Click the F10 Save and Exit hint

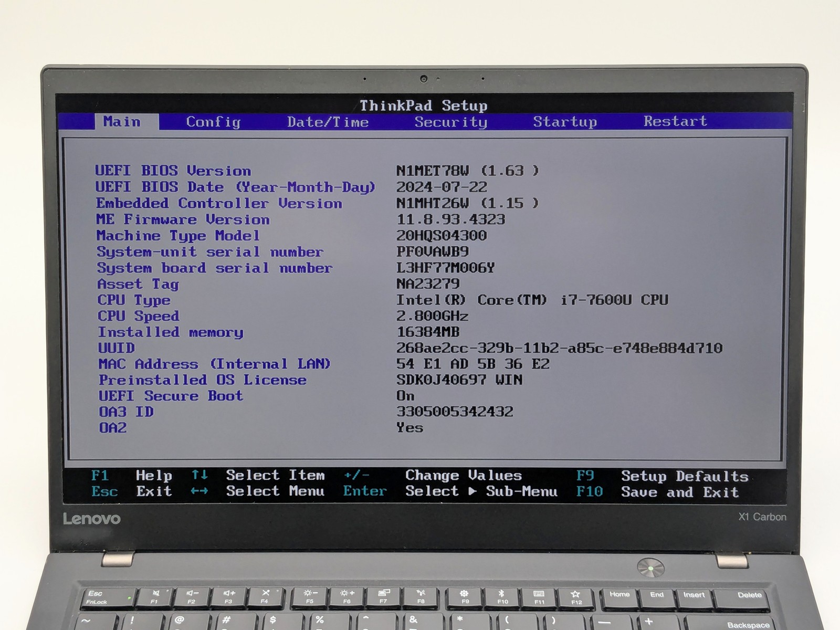[657, 492]
